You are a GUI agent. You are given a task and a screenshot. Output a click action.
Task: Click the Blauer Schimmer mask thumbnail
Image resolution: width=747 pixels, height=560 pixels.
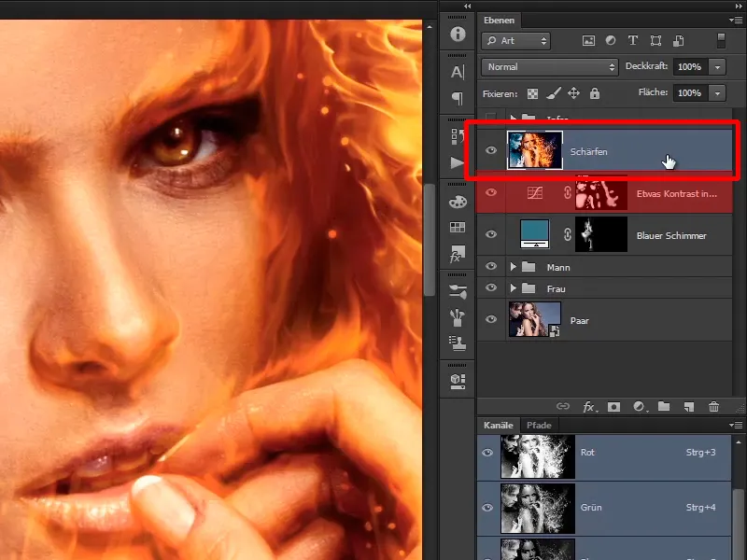click(601, 234)
